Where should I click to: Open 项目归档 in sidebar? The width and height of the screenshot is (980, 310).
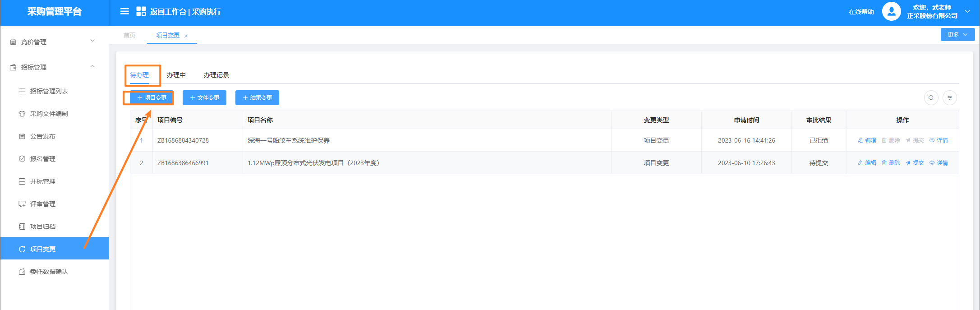[42, 227]
